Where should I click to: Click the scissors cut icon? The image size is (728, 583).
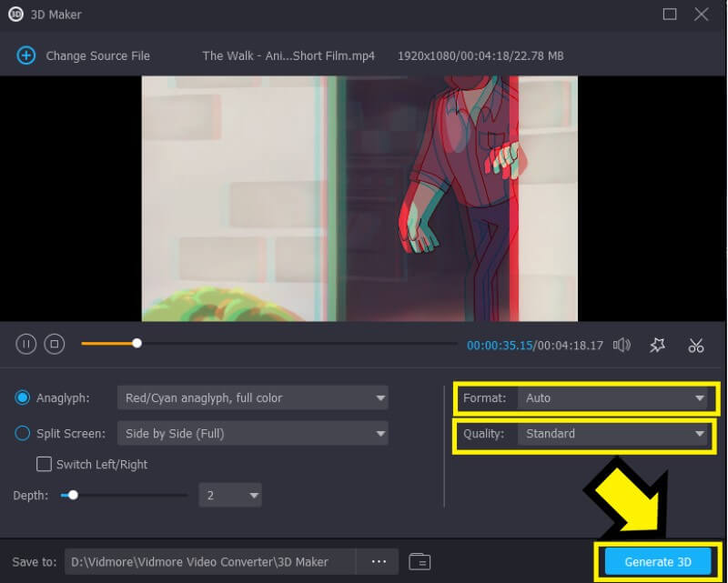coord(696,345)
